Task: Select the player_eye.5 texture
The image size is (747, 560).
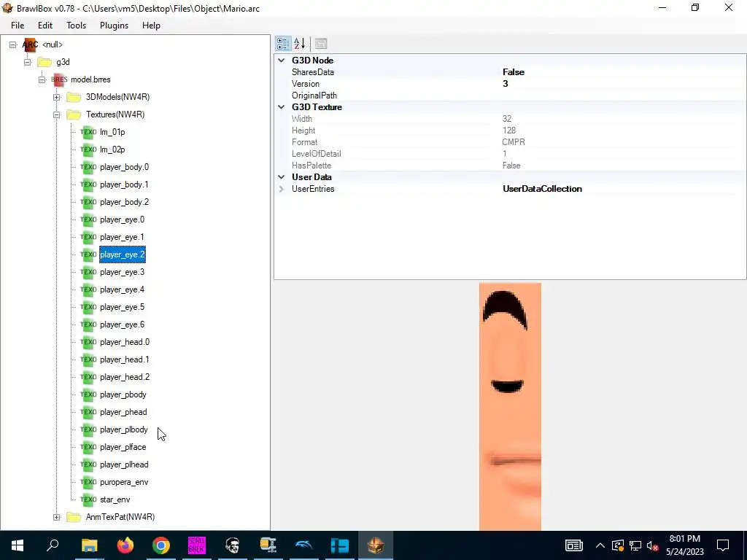Action: (122, 307)
